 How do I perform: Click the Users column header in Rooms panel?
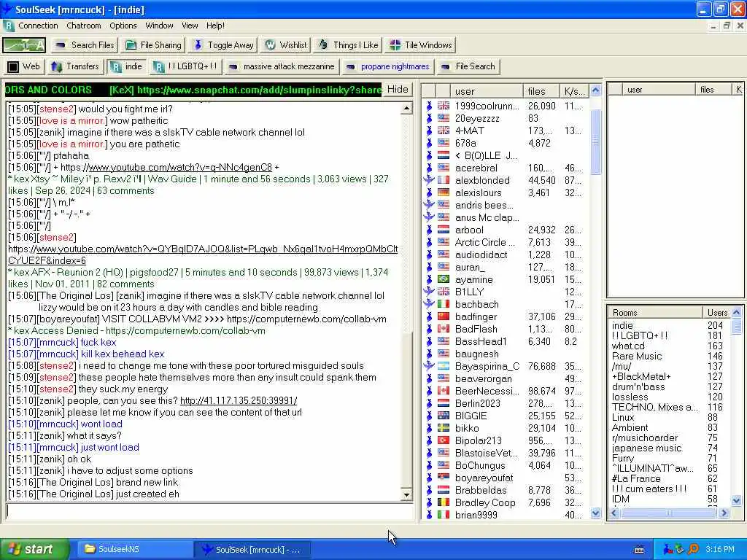(716, 312)
